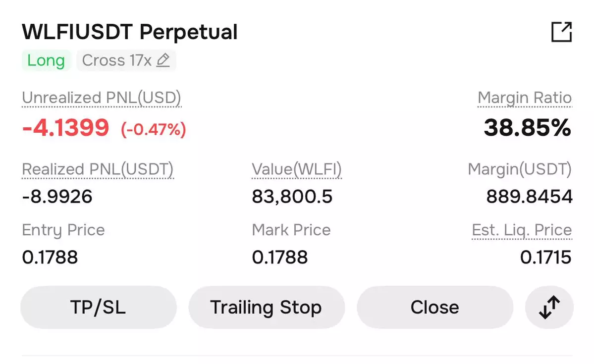594x364 pixels.
Task: Click the pencil icon to edit leverage
Action: pyautogui.click(x=163, y=60)
